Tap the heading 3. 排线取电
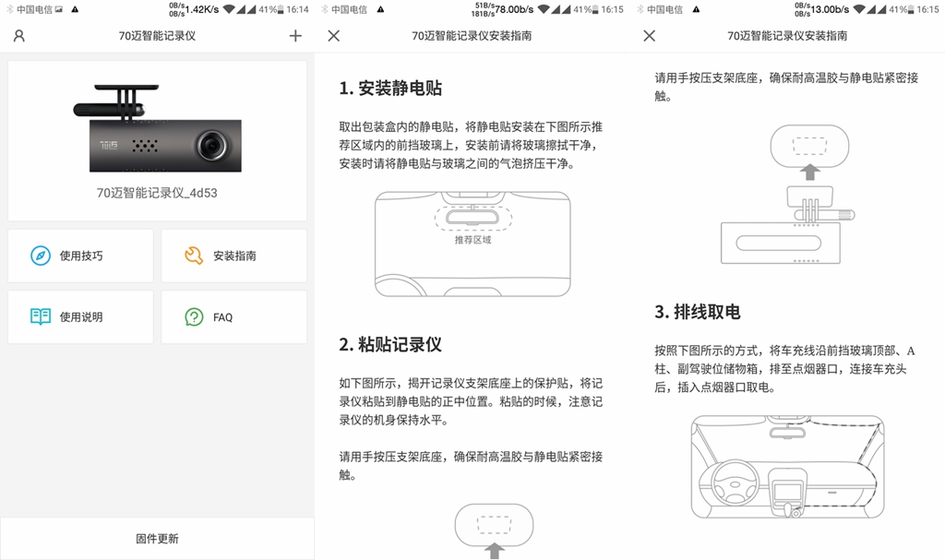 point(698,312)
